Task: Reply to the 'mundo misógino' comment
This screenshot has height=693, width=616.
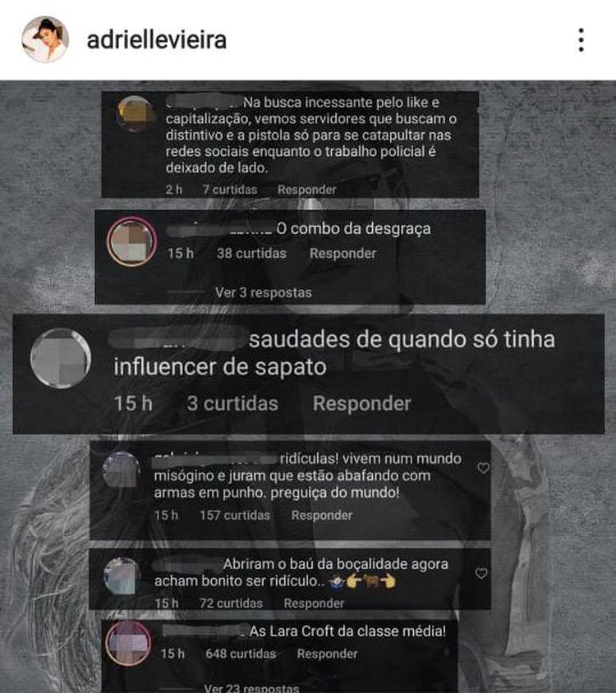Action: pyautogui.click(x=322, y=516)
